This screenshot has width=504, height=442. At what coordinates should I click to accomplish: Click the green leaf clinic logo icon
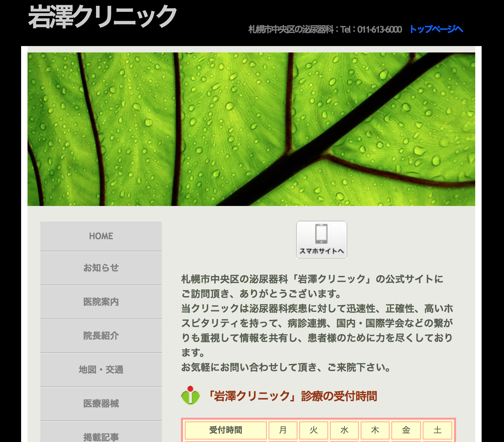point(191,395)
